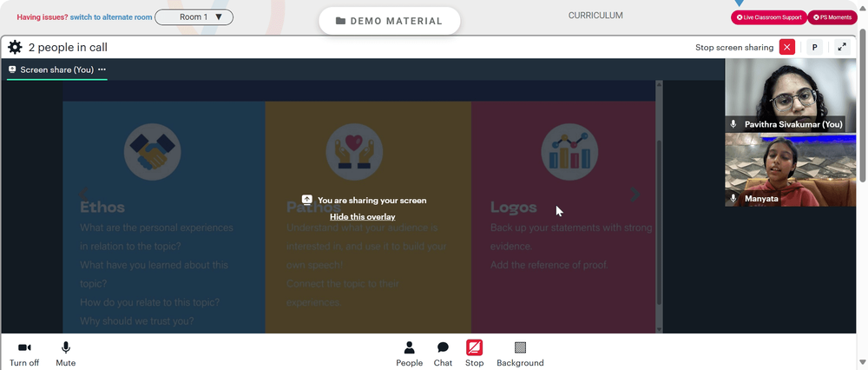
Task: Click the "Having issues?" text
Action: click(x=43, y=17)
